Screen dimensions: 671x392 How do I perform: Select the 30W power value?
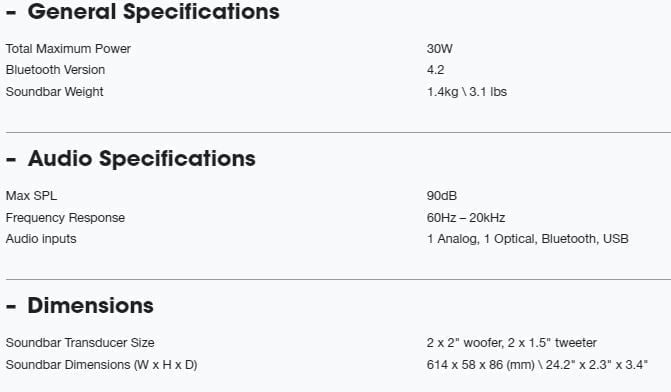439,49
